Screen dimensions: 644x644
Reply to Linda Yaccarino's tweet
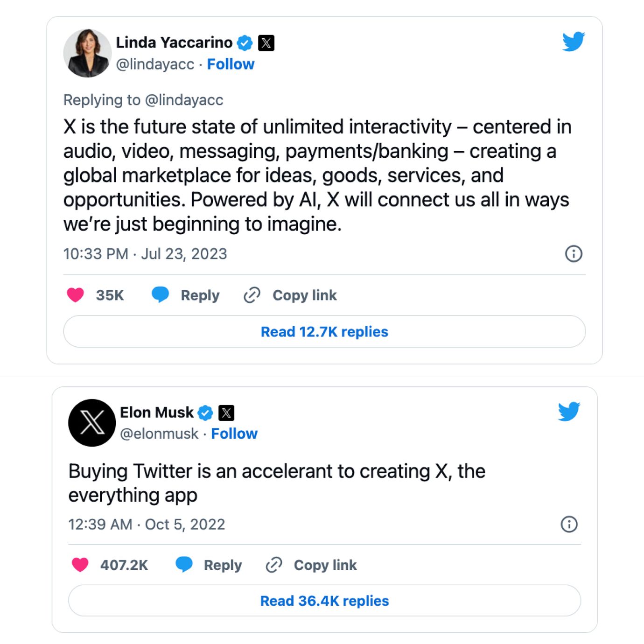pyautogui.click(x=186, y=295)
